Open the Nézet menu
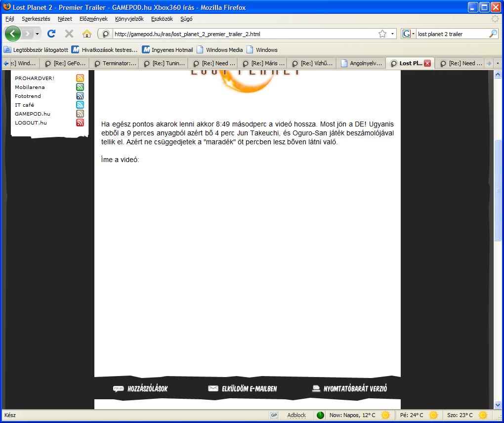This screenshot has height=423, width=504. click(x=65, y=19)
